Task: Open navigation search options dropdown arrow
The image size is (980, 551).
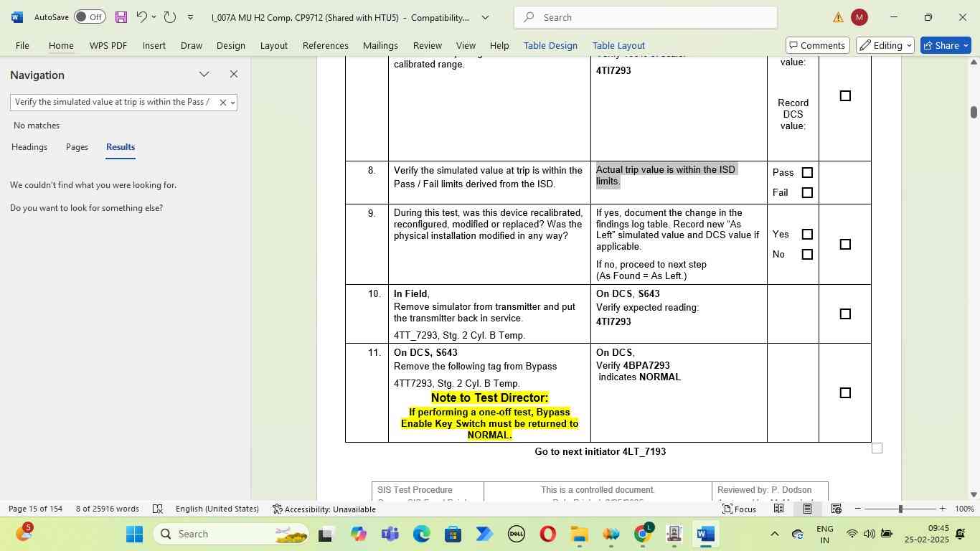Action: [232, 103]
